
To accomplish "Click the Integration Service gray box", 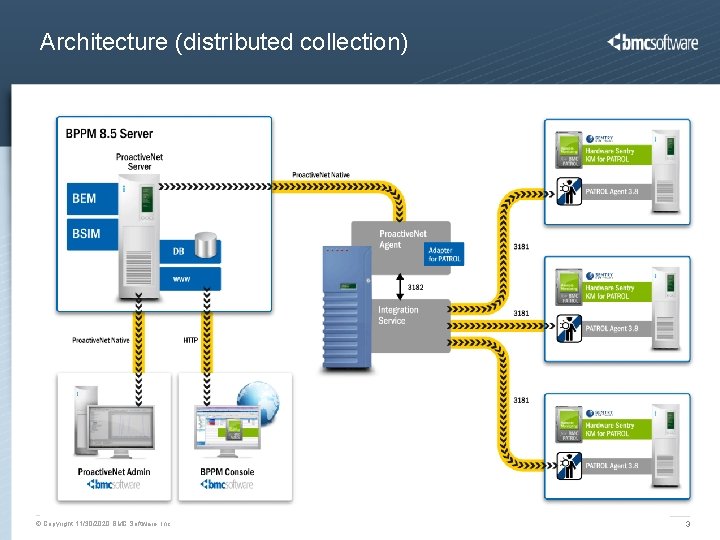I will (x=411, y=326).
